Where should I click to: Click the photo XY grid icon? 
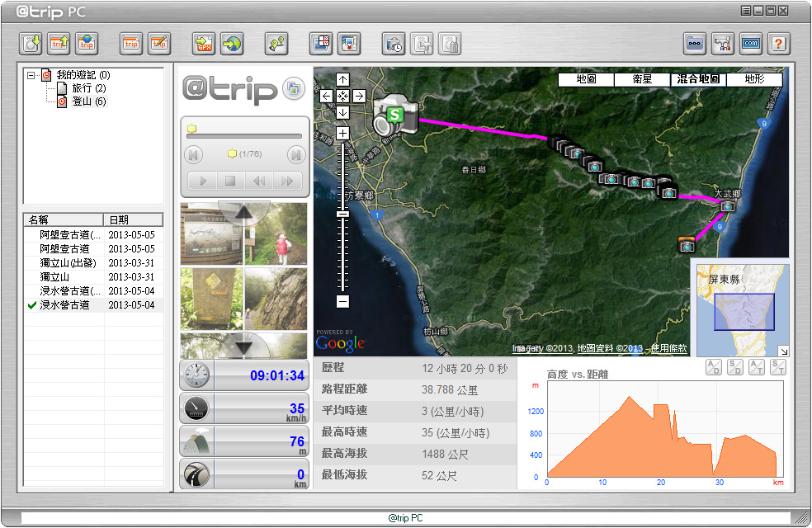(x=321, y=44)
